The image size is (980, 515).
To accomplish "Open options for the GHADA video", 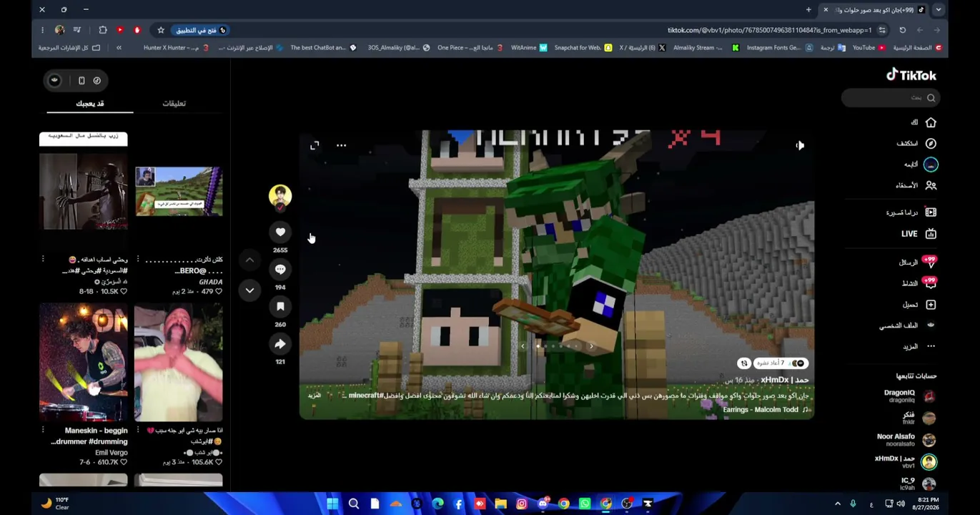I will pos(138,260).
